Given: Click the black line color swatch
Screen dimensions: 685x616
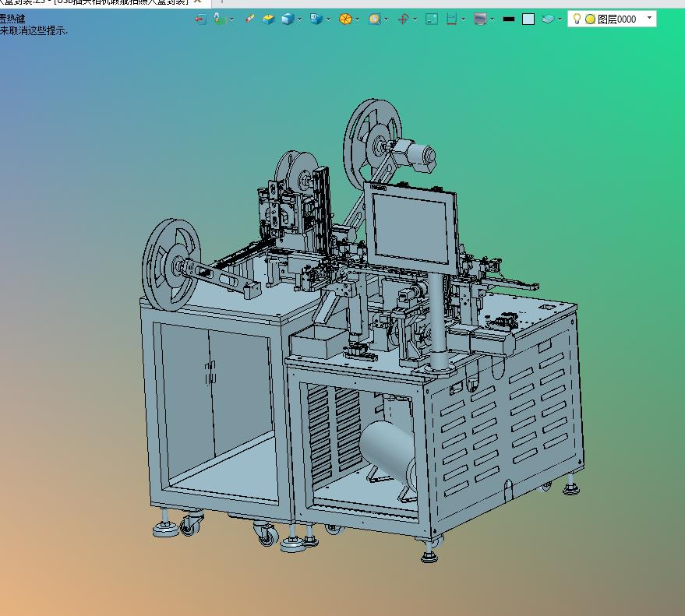Looking at the screenshot, I should [509, 19].
